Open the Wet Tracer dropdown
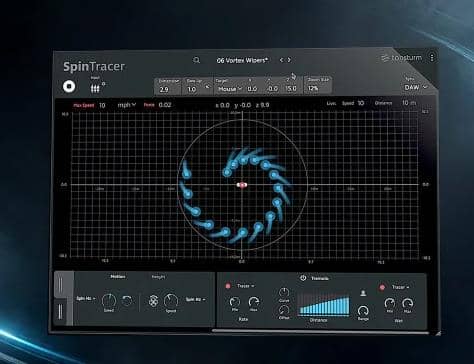The height and width of the screenshot is (364, 474). click(x=400, y=287)
